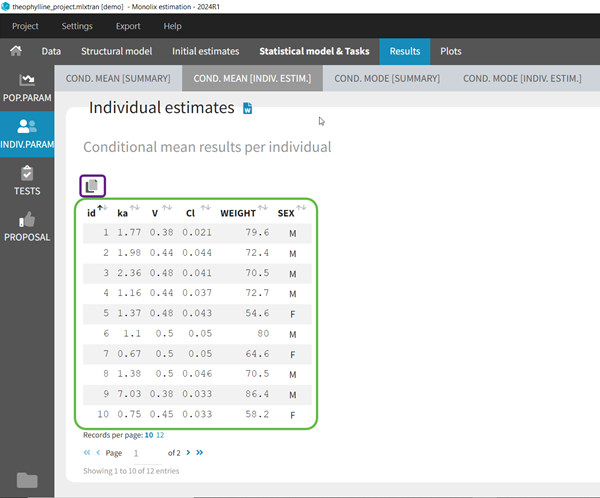The width and height of the screenshot is (600, 498).
Task: Open COND. MODE [SUMMARY] subtab
Action: pos(387,78)
